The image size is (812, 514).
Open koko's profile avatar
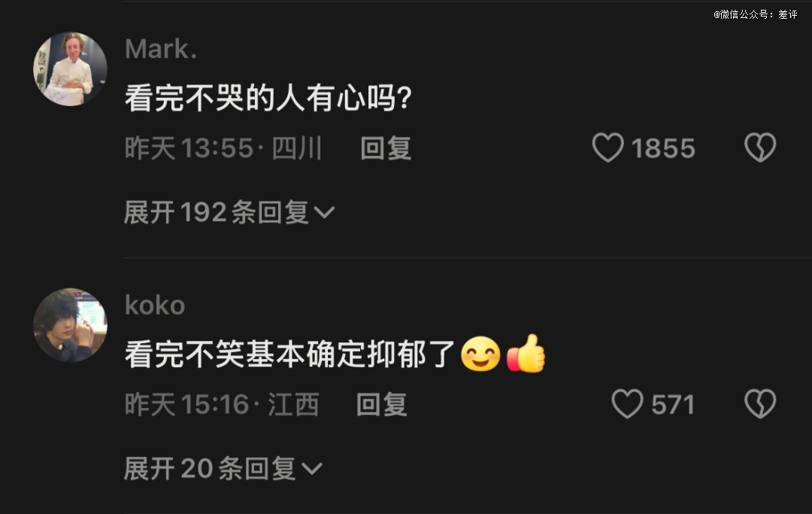[71, 325]
